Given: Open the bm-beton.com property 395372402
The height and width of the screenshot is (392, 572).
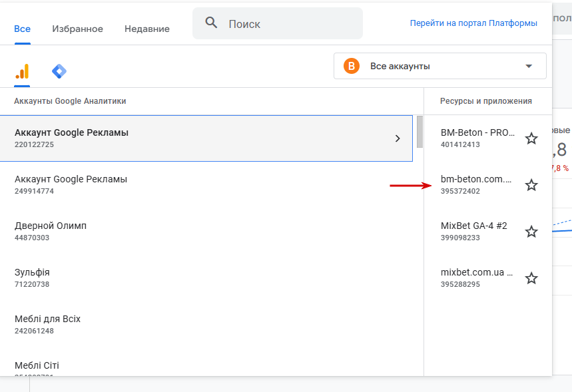Looking at the screenshot, I should 477,185.
